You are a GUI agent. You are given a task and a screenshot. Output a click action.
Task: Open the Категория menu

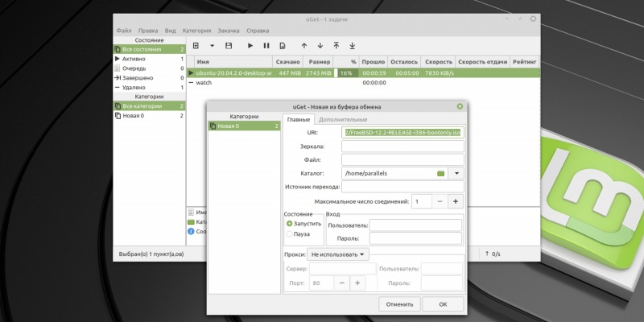point(196,31)
